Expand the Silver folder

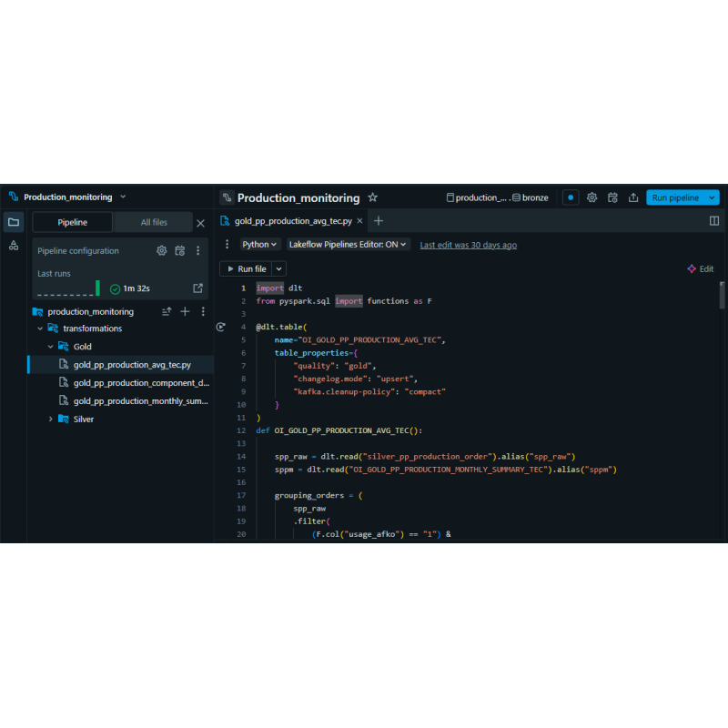[51, 420]
